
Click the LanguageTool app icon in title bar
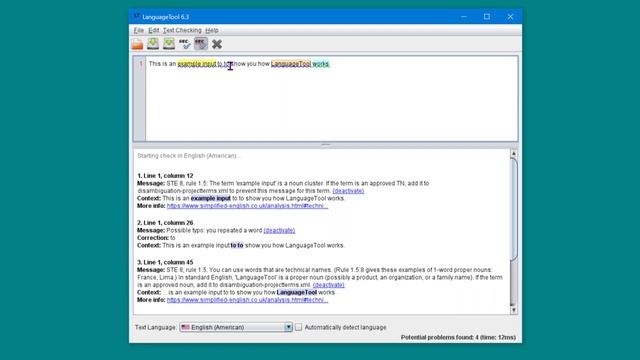(x=137, y=17)
